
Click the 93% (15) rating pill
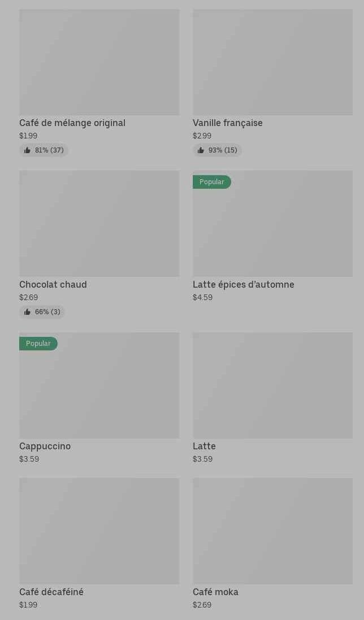point(218,150)
